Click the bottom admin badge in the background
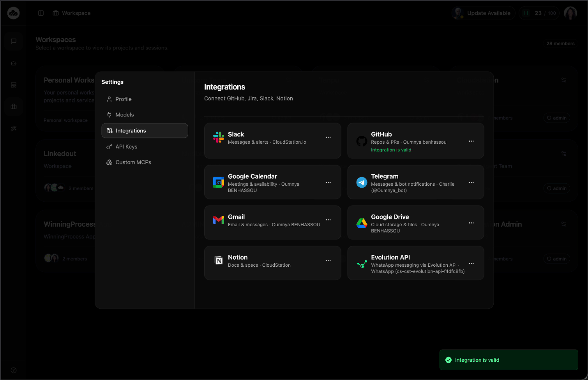588x380 pixels. pos(557,259)
